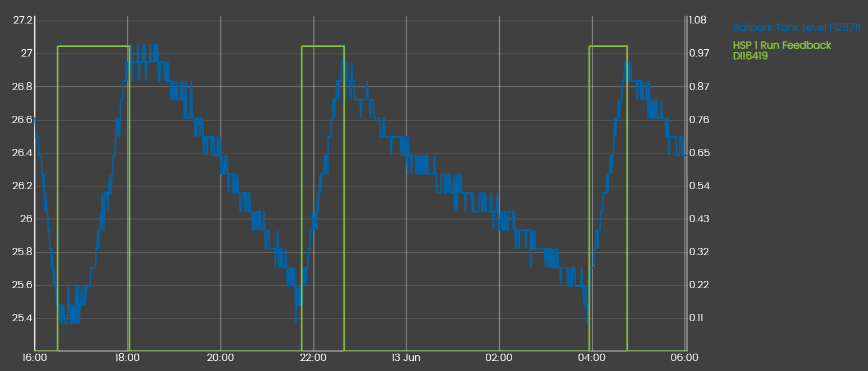Click the 0.54 right axis label
The image size is (868, 371).
[x=697, y=186]
